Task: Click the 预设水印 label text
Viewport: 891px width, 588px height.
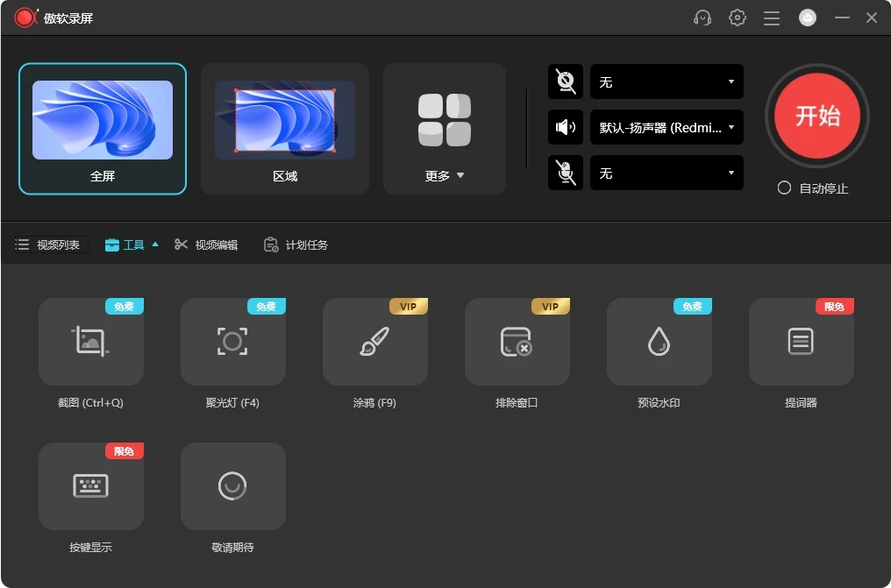Action: (659, 402)
